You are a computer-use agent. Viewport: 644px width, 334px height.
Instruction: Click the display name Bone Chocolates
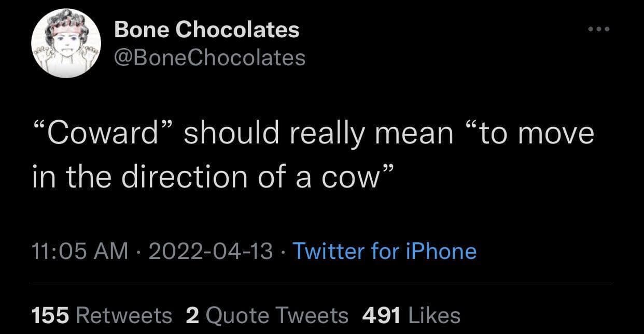click(206, 30)
